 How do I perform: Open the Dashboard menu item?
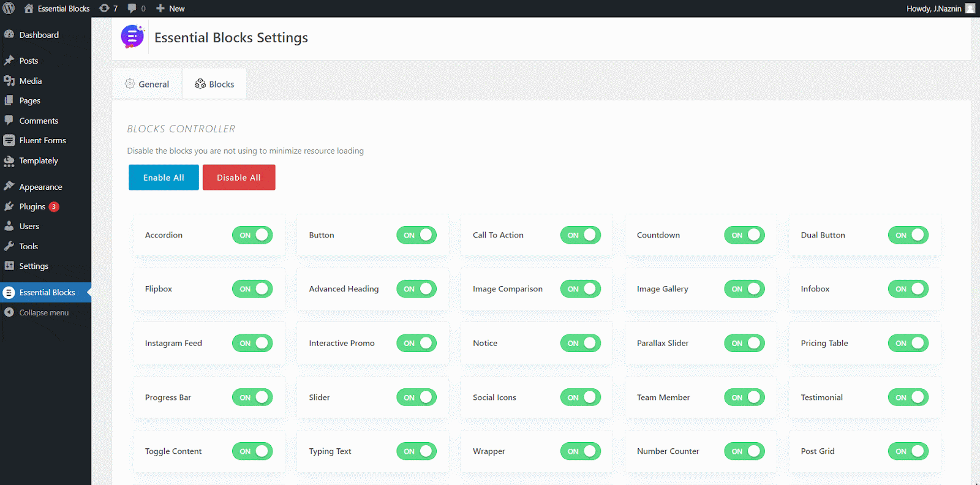[45, 35]
